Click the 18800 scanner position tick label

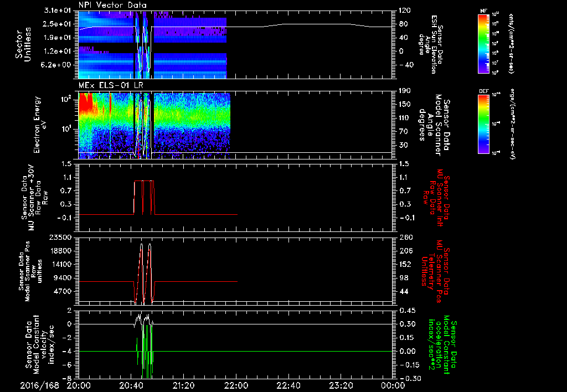click(61, 251)
